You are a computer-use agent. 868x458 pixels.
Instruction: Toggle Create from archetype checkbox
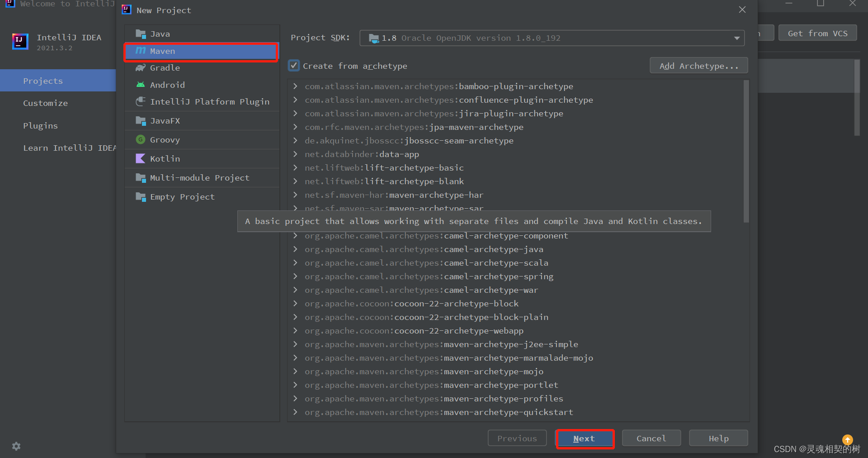(x=294, y=66)
